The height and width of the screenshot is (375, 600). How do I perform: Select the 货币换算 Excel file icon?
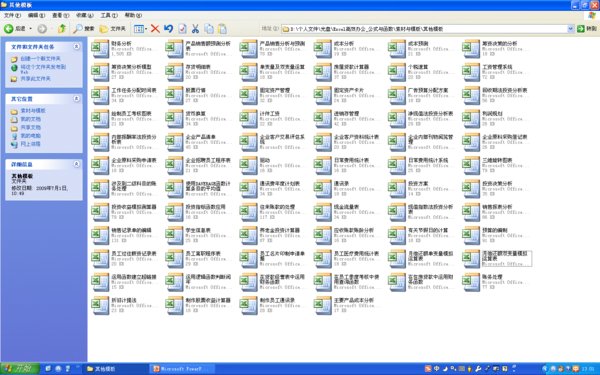[174, 119]
